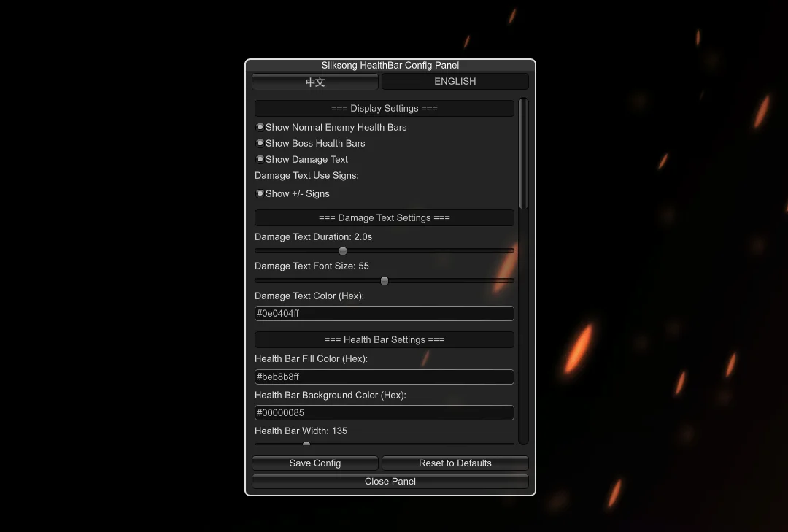Switch language to 中文
Screen dimensions: 788x532
315,82
